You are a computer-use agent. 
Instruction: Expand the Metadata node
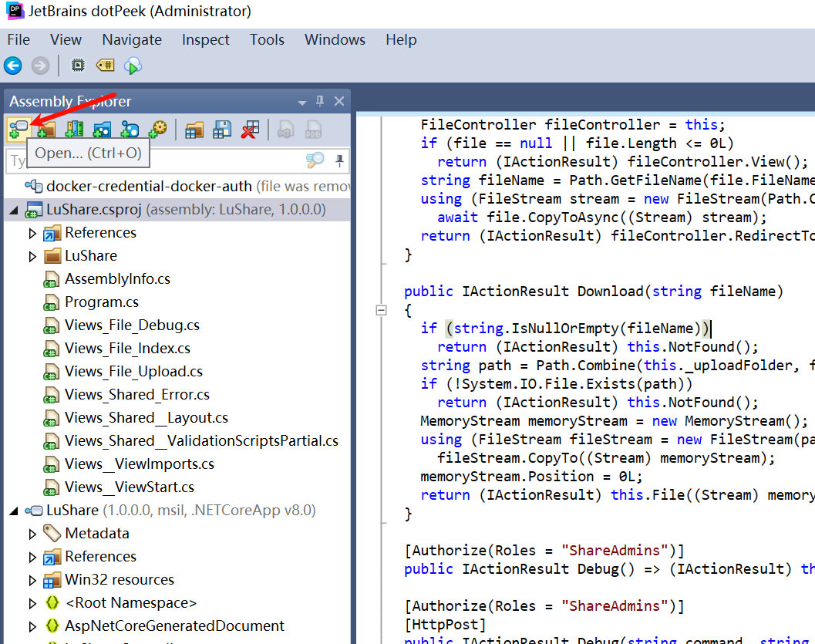tap(32, 534)
